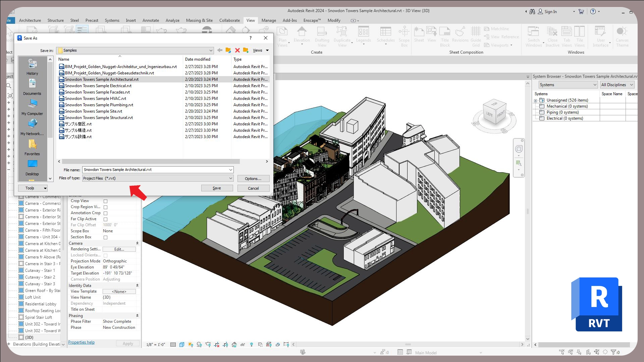Click the Delete icon in Save As toolbar
Viewport: 644px width, 362px height.
pyautogui.click(x=237, y=50)
